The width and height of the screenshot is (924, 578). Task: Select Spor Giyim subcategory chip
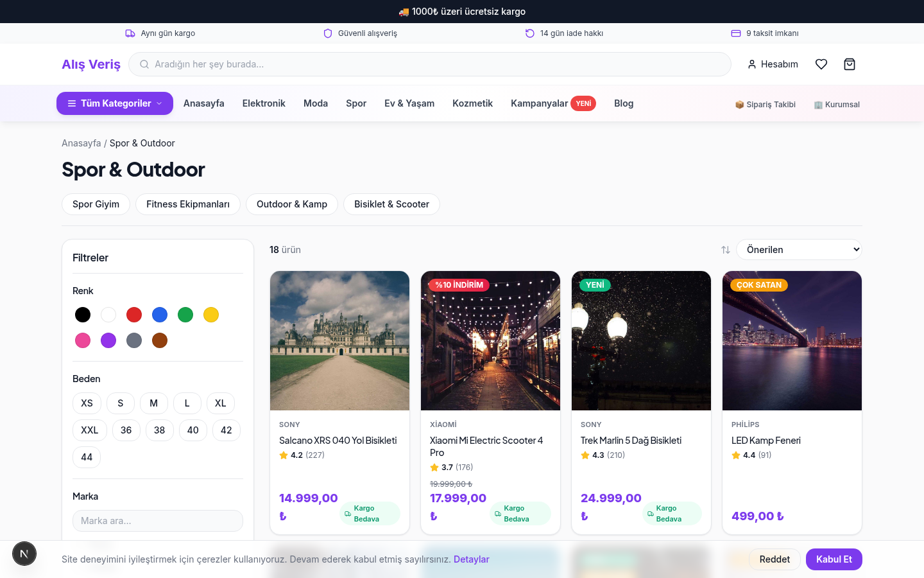[96, 204]
